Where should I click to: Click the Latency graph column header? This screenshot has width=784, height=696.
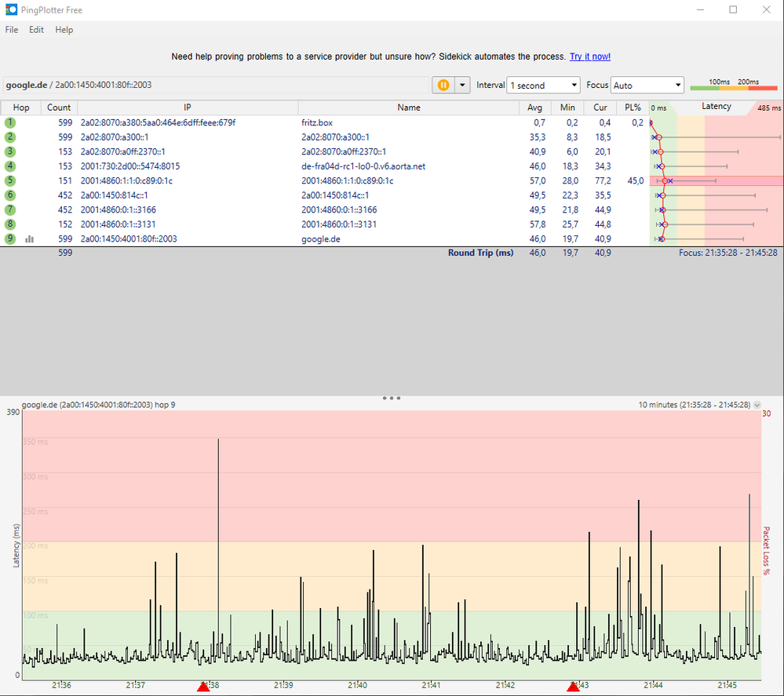click(716, 107)
